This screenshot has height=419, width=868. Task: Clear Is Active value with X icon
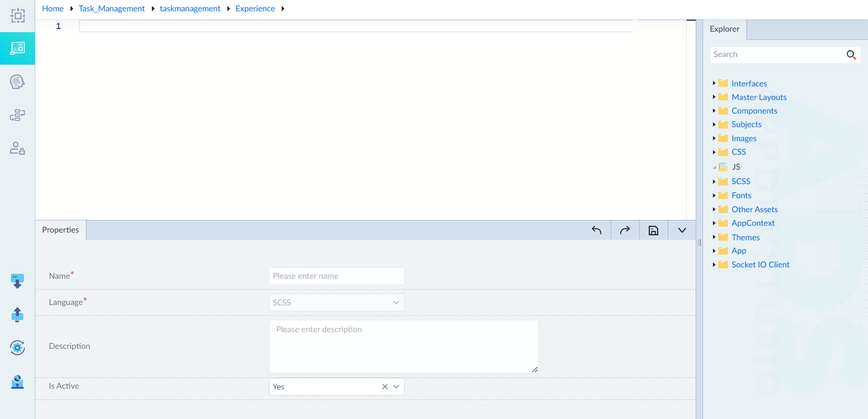click(385, 387)
